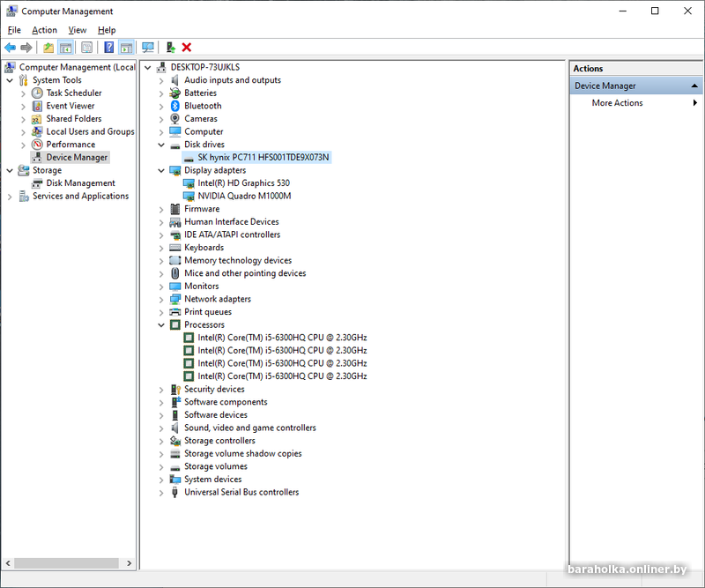Collapse the Processors category
The width and height of the screenshot is (705, 588).
(x=161, y=324)
